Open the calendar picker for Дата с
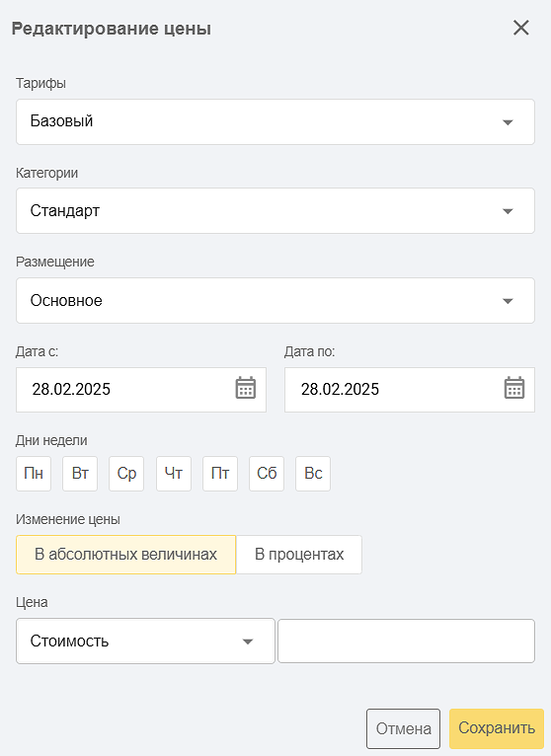The image size is (551, 756). coord(246,388)
